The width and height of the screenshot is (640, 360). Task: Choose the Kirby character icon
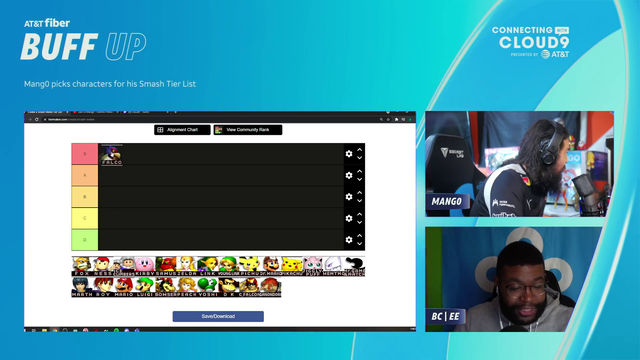(144, 266)
